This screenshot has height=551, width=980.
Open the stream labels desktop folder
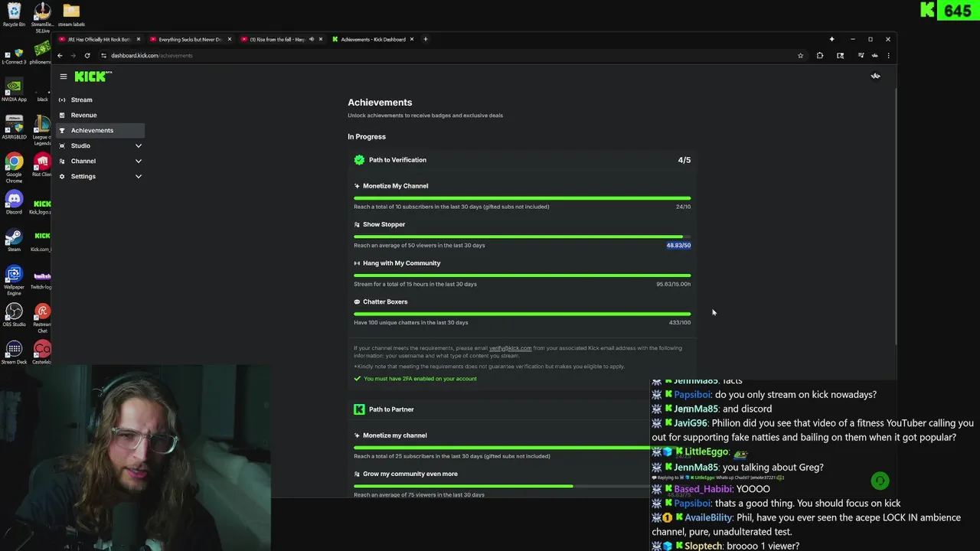pos(71,15)
